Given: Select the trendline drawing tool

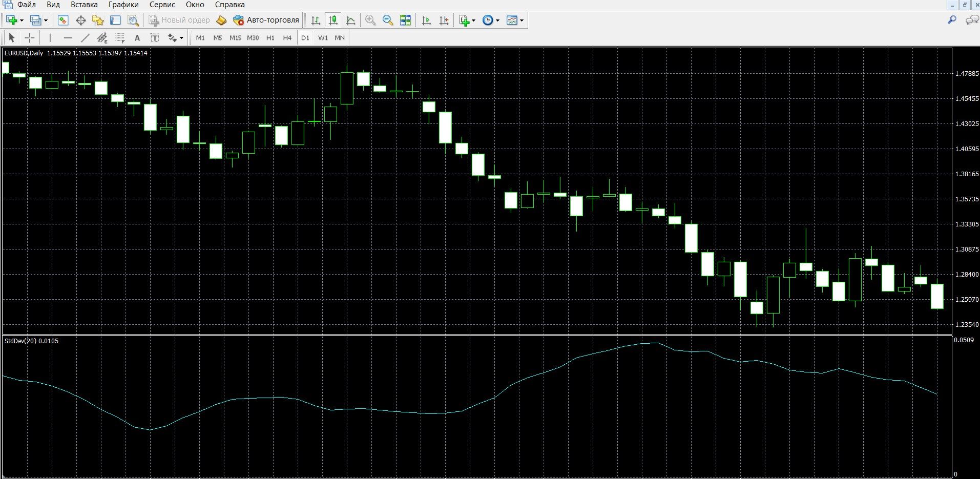Looking at the screenshot, I should tap(85, 37).
